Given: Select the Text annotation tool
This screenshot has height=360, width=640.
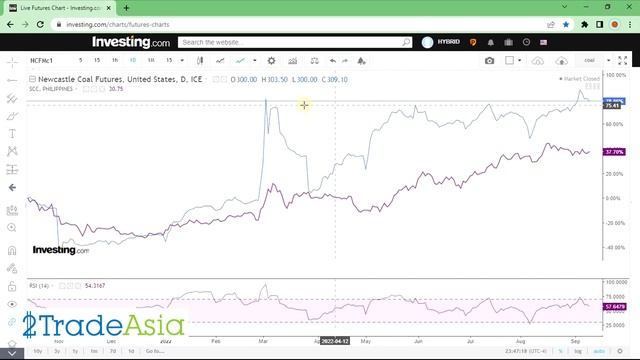Looking at the screenshot, I should [x=12, y=133].
